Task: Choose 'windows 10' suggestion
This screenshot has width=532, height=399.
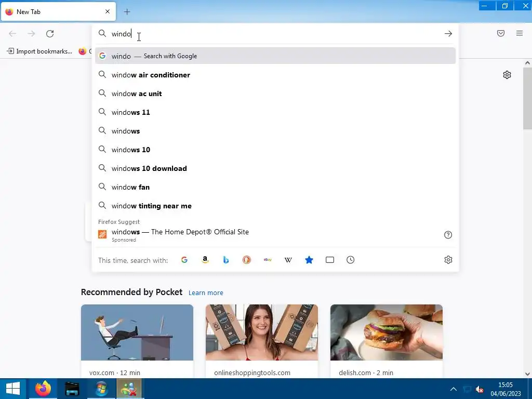Action: [275, 150]
